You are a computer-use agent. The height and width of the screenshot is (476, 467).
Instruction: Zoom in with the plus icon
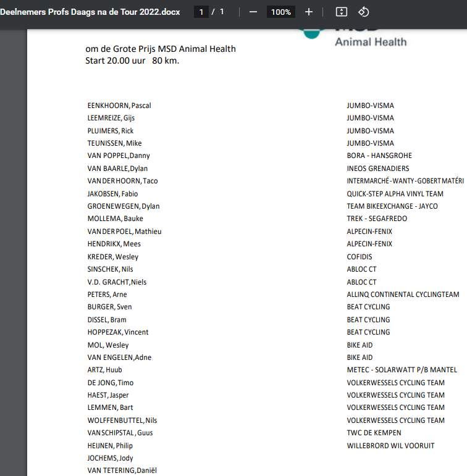[x=308, y=12]
